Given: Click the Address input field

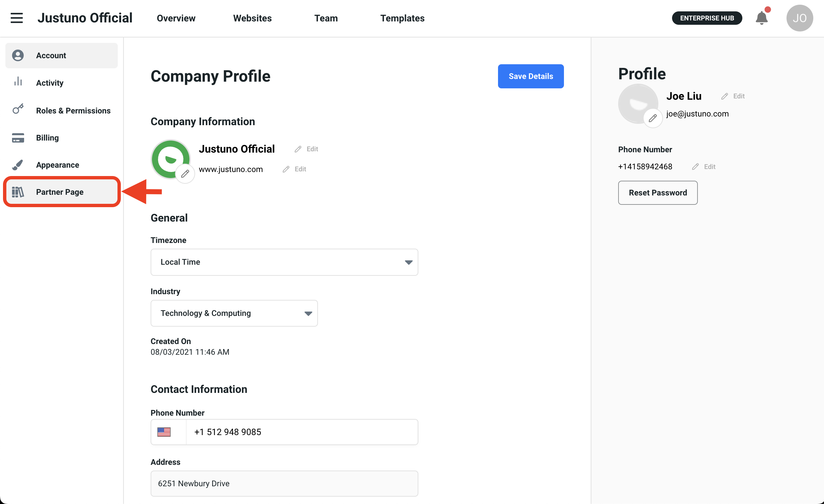Looking at the screenshot, I should coord(284,484).
